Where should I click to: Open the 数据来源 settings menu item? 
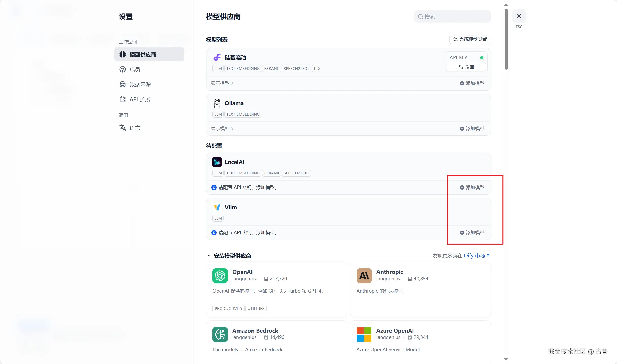pos(140,84)
